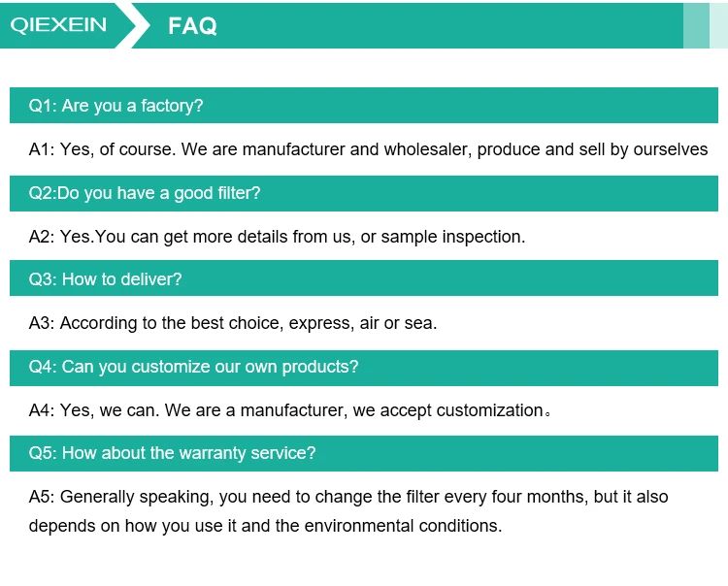Select the FAQ header title

coord(192,26)
